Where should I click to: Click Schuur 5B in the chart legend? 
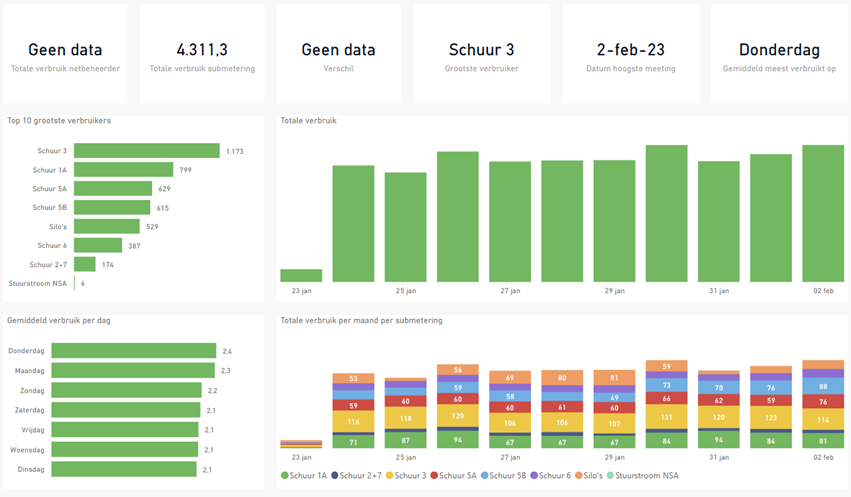click(x=505, y=475)
